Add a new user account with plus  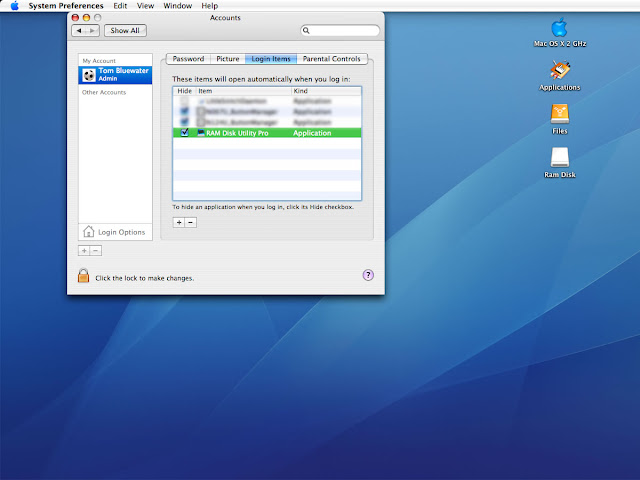[84, 251]
